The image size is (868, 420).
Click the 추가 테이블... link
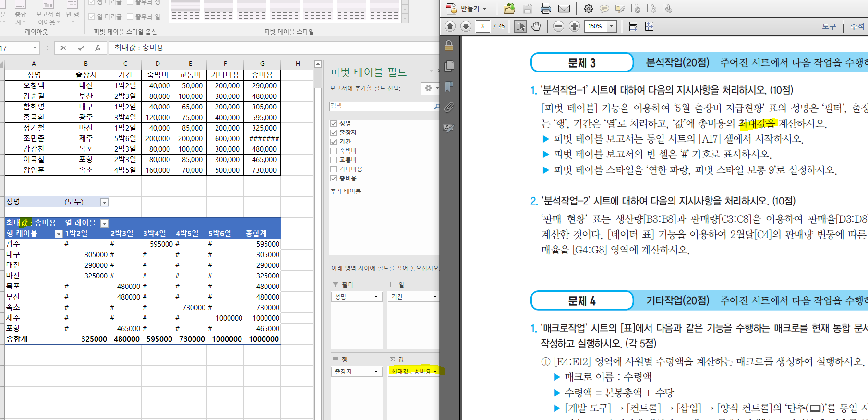click(348, 191)
